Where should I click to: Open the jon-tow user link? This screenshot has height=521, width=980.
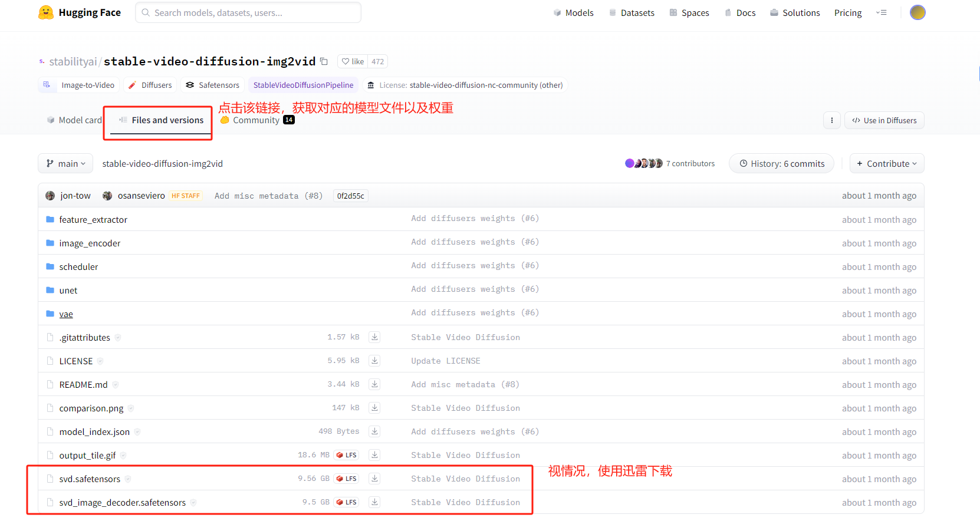pos(75,196)
